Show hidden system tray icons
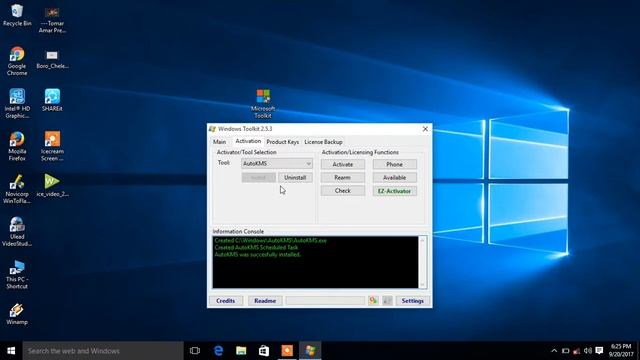The image size is (640, 360). point(554,351)
